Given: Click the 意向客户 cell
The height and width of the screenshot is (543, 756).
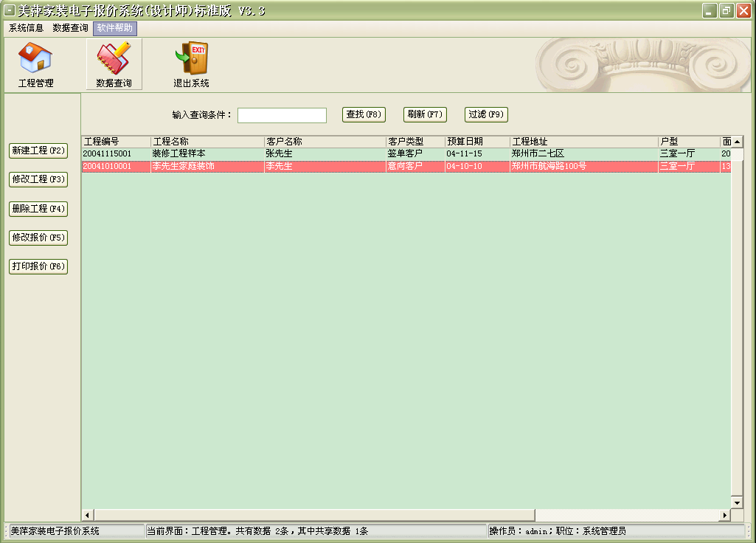Looking at the screenshot, I should click(415, 167).
